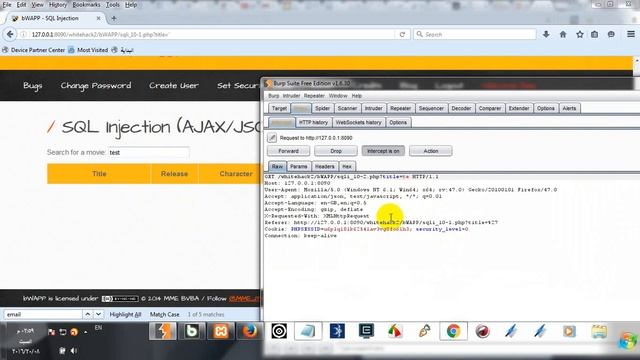This screenshot has height=360, width=640.
Task: Open a new Firefox tab with plus
Action: pos(114,18)
